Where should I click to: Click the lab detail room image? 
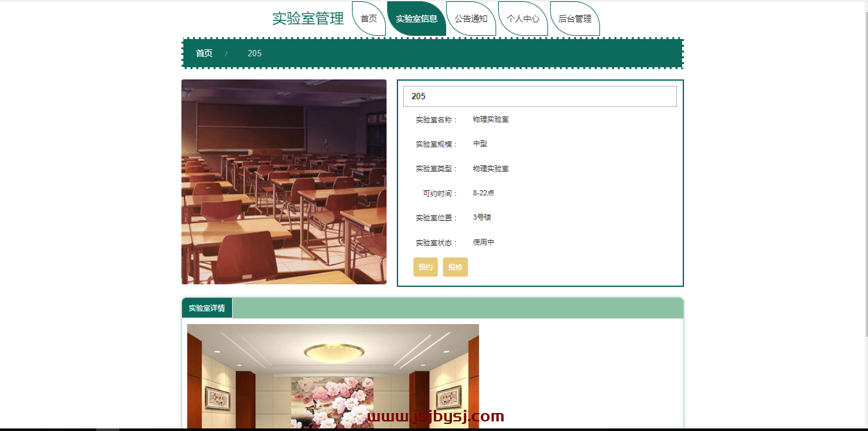pos(333,377)
